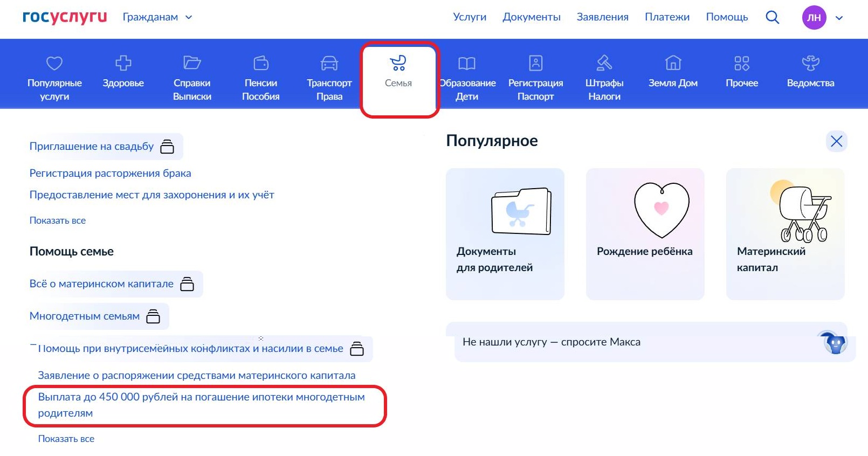Show all under the marriage services list

coord(58,220)
